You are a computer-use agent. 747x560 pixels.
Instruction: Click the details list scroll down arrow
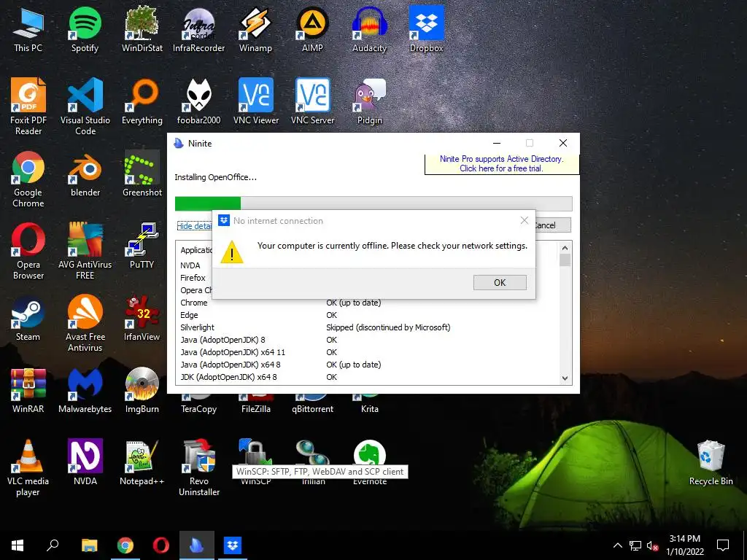(565, 378)
